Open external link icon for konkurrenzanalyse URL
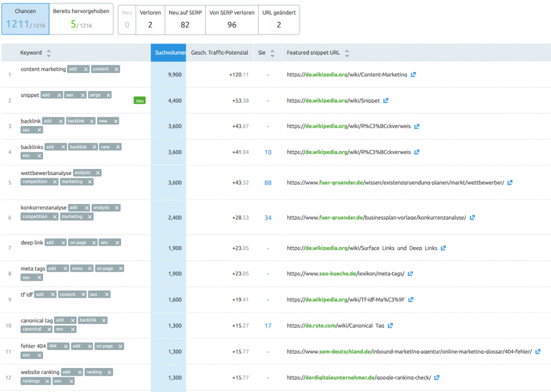The width and height of the screenshot is (551, 392). click(x=472, y=218)
